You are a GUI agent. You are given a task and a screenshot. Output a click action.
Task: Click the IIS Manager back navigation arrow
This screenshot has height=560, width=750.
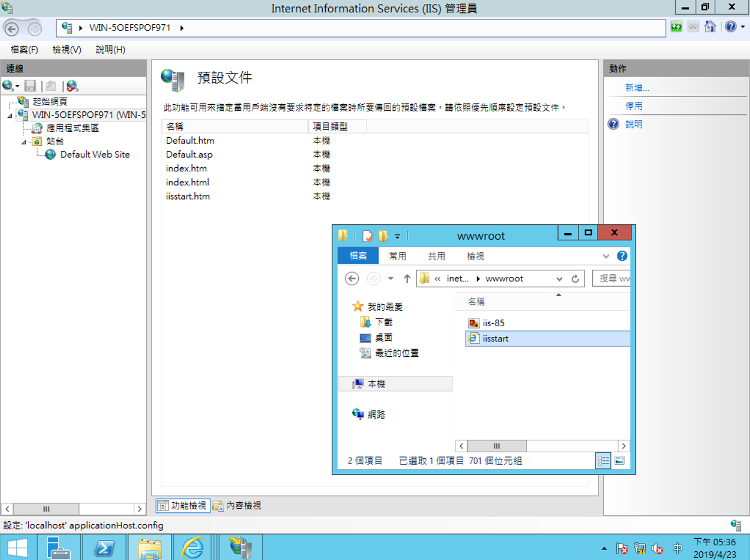(11, 28)
